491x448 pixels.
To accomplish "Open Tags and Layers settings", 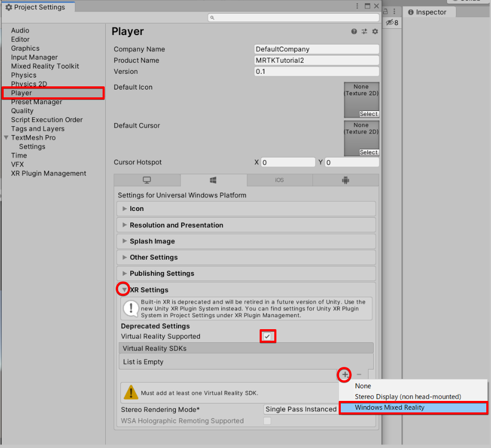I will (x=38, y=129).
